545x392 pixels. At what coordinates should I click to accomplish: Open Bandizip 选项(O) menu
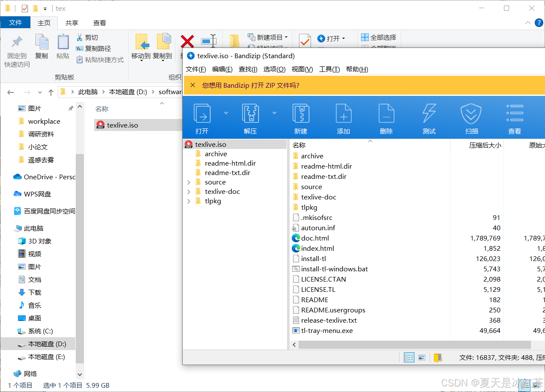point(274,69)
